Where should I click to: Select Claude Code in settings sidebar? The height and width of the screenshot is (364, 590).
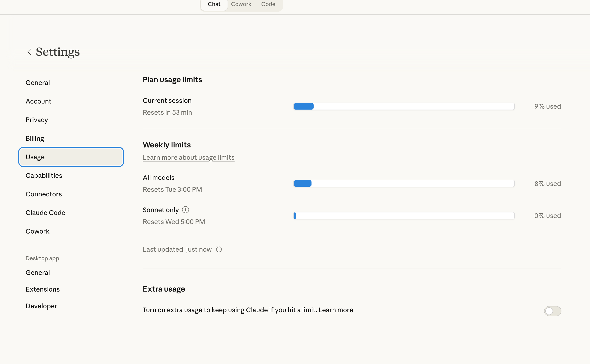click(45, 213)
